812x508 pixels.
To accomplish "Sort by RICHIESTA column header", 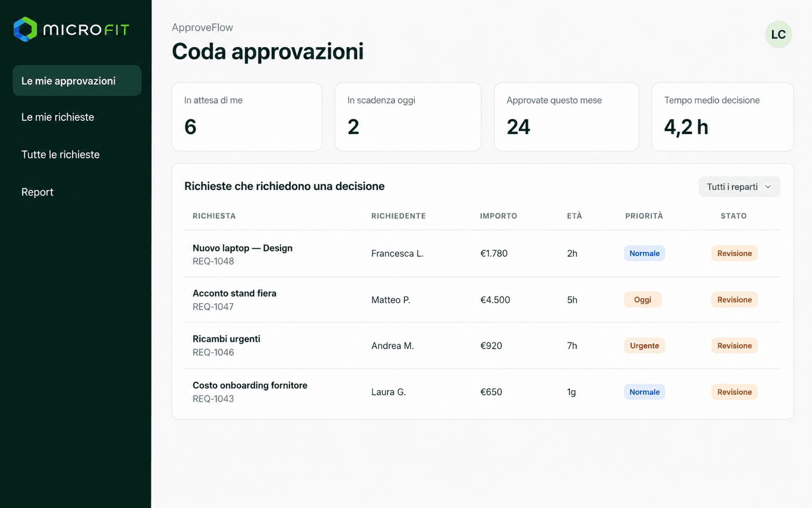I will coord(214,216).
